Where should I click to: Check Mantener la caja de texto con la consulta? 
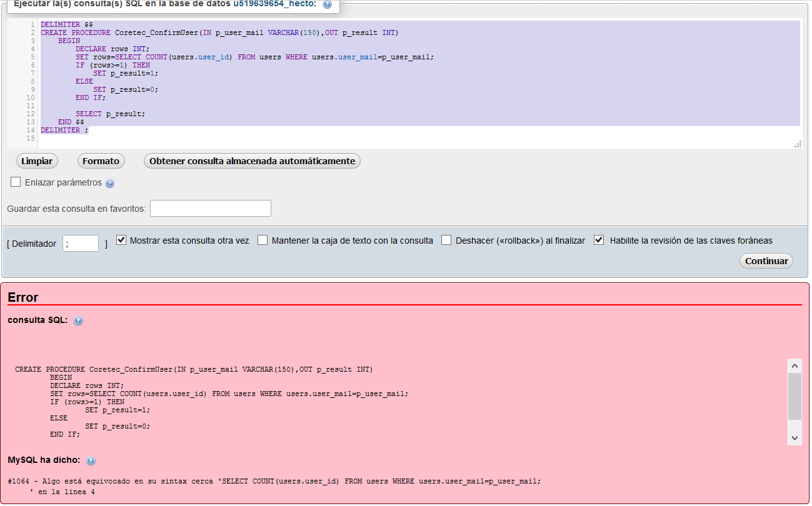coord(263,240)
